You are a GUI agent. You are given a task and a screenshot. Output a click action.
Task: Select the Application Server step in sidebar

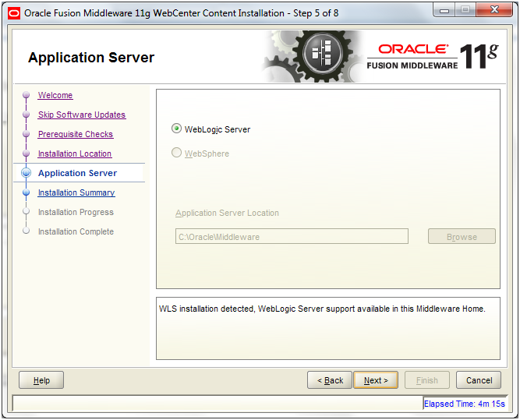[78, 173]
